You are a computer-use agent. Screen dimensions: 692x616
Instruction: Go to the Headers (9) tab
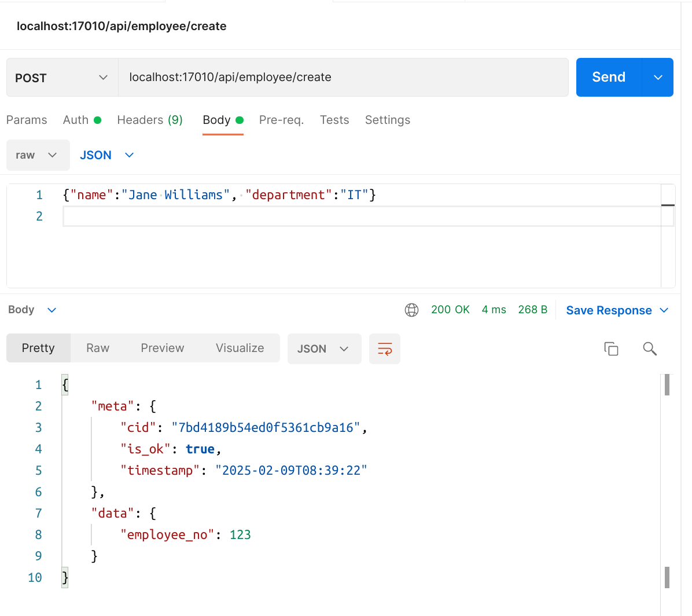pyautogui.click(x=150, y=120)
